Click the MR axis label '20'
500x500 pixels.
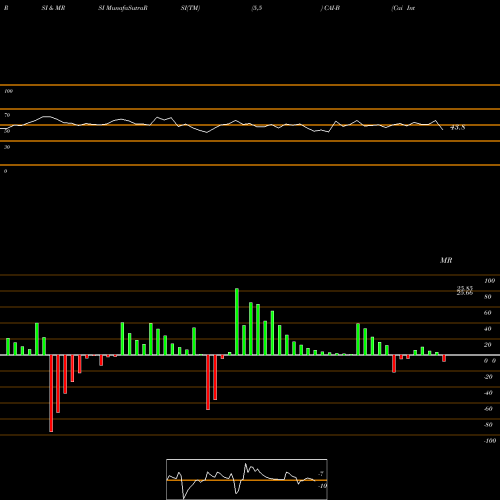pyautogui.click(x=488, y=345)
